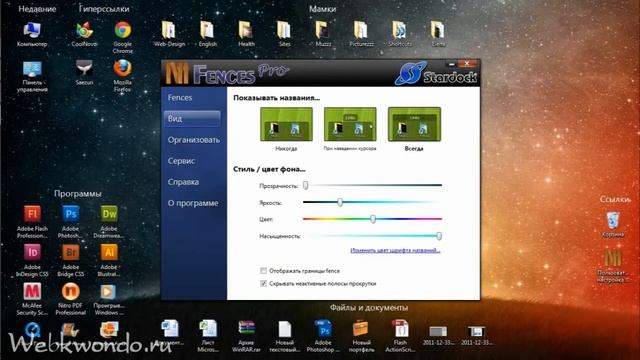Viewport: 640px width, 360px height.
Task: Open Новый портфель icon
Action: pyautogui.click(x=361, y=336)
